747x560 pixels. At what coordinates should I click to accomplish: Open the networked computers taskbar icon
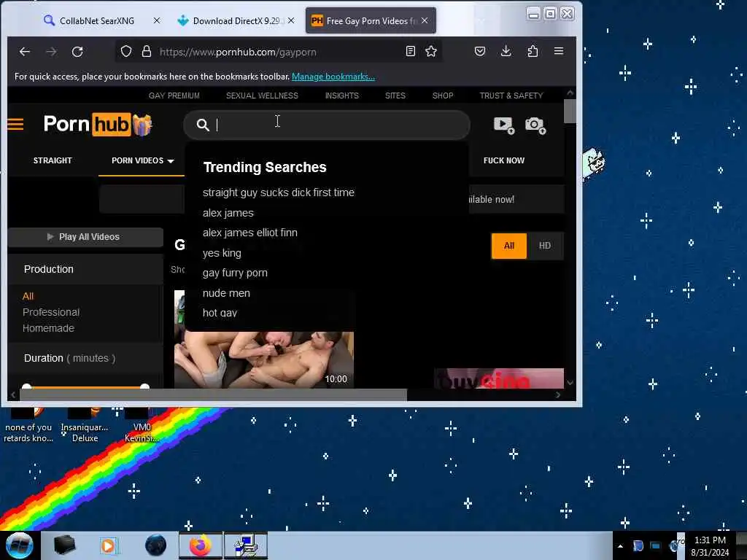click(x=246, y=545)
